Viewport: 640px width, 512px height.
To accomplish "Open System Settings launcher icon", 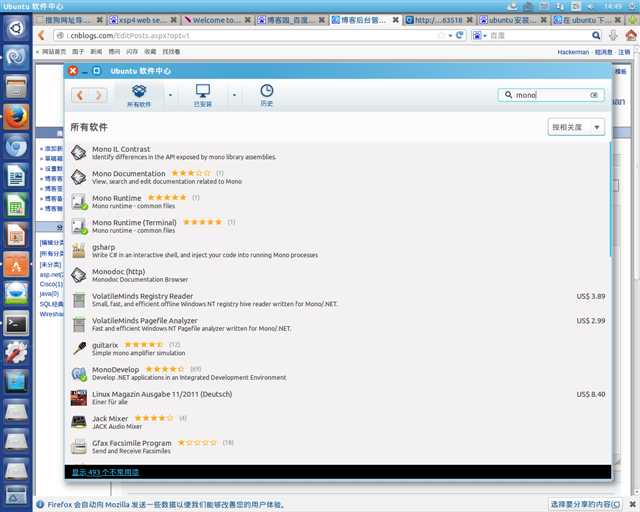I will point(16,353).
